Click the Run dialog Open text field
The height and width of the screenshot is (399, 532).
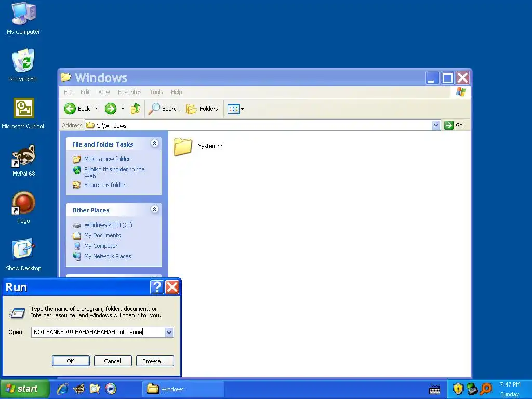tap(98, 332)
